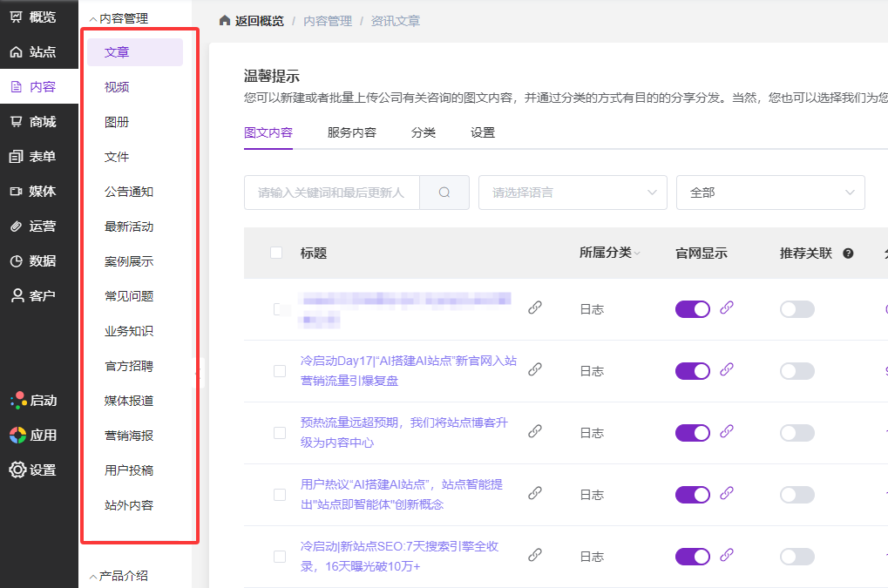
Task: Check the box for 用户热议 article
Action: tap(280, 495)
